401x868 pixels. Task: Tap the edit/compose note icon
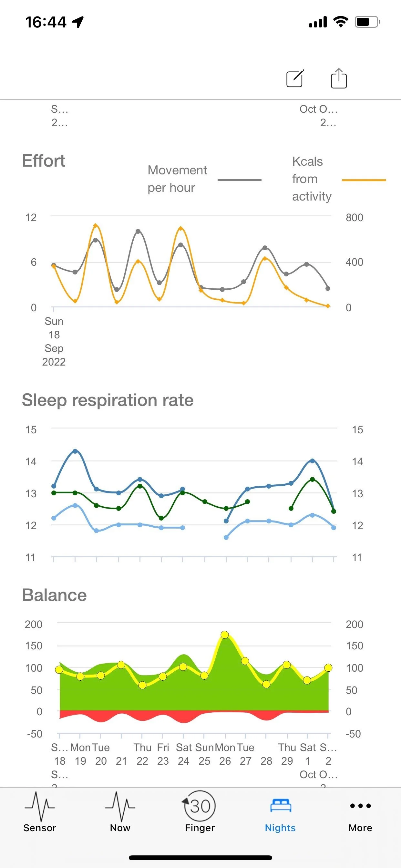(x=295, y=78)
